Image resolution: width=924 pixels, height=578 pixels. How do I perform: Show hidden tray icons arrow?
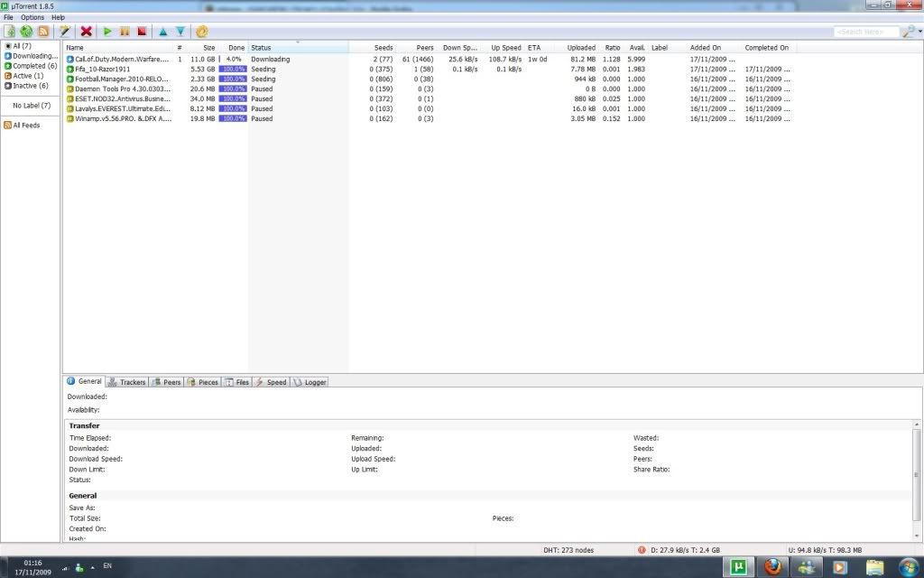(x=93, y=567)
